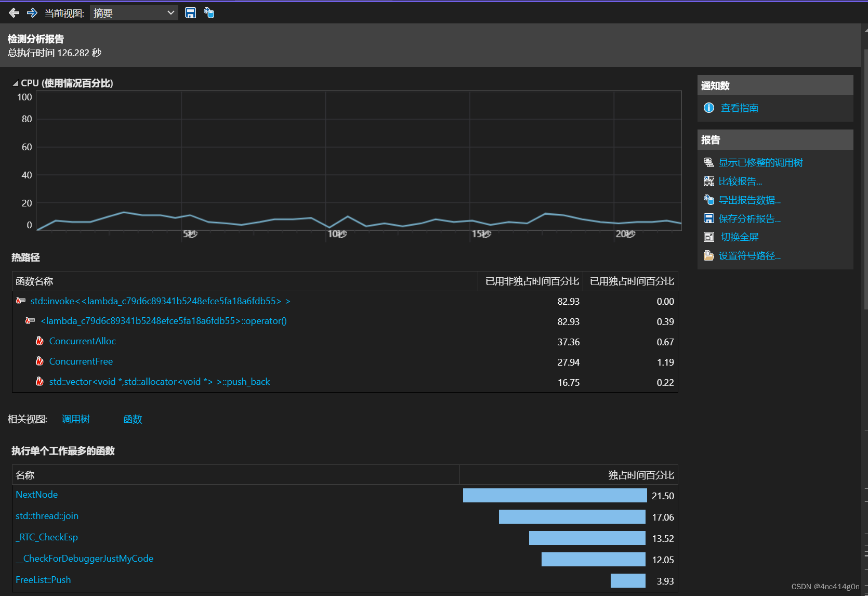Screen dimensions: 868x596
Task: Open 设置符号路径... link
Action: point(749,256)
